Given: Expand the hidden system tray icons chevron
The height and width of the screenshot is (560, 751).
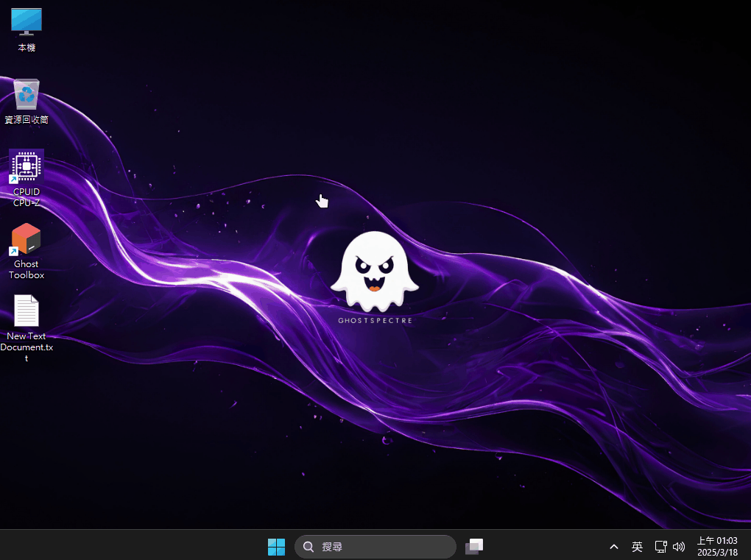Looking at the screenshot, I should (x=613, y=547).
